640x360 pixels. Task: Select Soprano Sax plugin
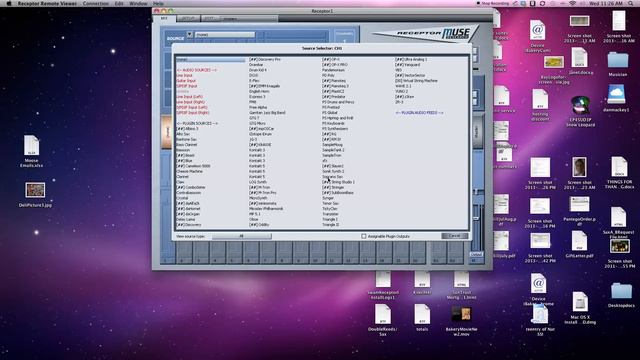tap(332, 177)
